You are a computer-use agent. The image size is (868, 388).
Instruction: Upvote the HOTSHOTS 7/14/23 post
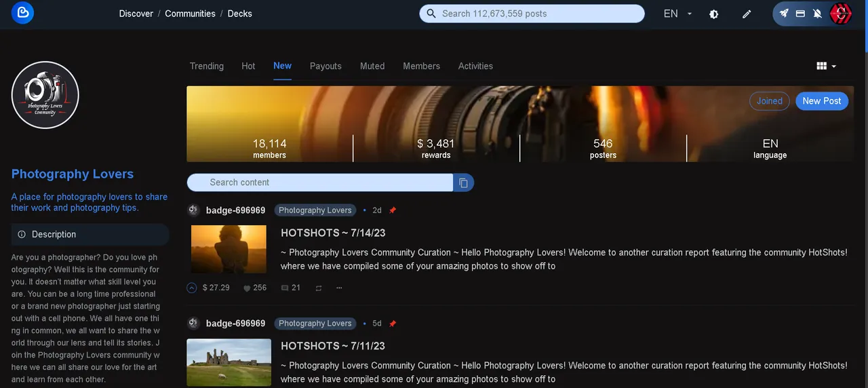(192, 288)
